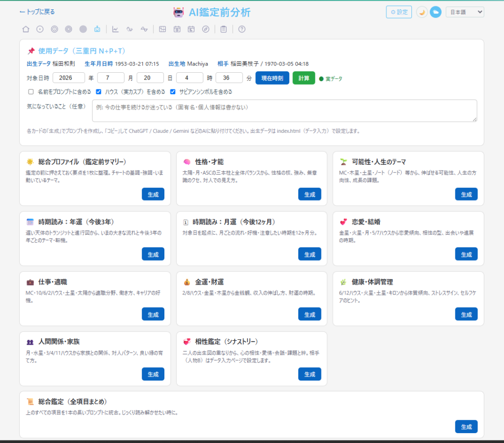The width and height of the screenshot is (504, 443).
Task: Go to the home page icon
Action: [26, 29]
